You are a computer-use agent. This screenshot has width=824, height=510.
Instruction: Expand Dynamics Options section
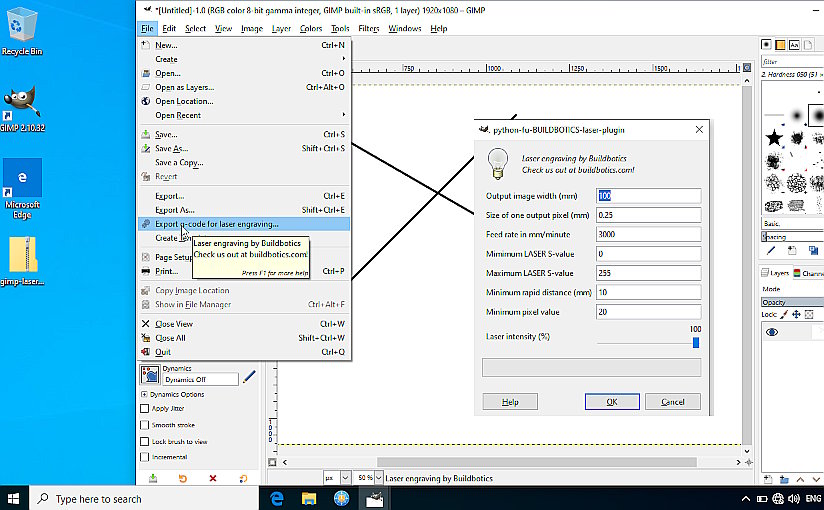pyautogui.click(x=144, y=394)
